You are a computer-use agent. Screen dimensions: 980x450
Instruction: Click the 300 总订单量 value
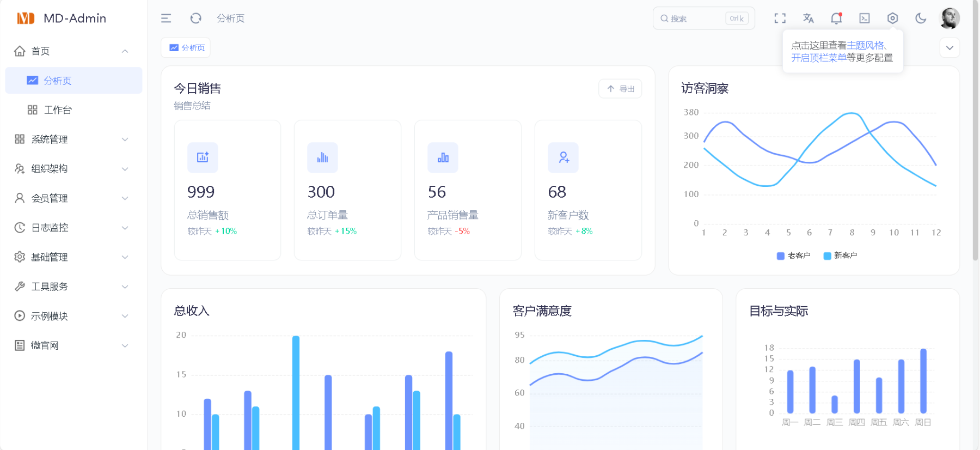pyautogui.click(x=321, y=192)
